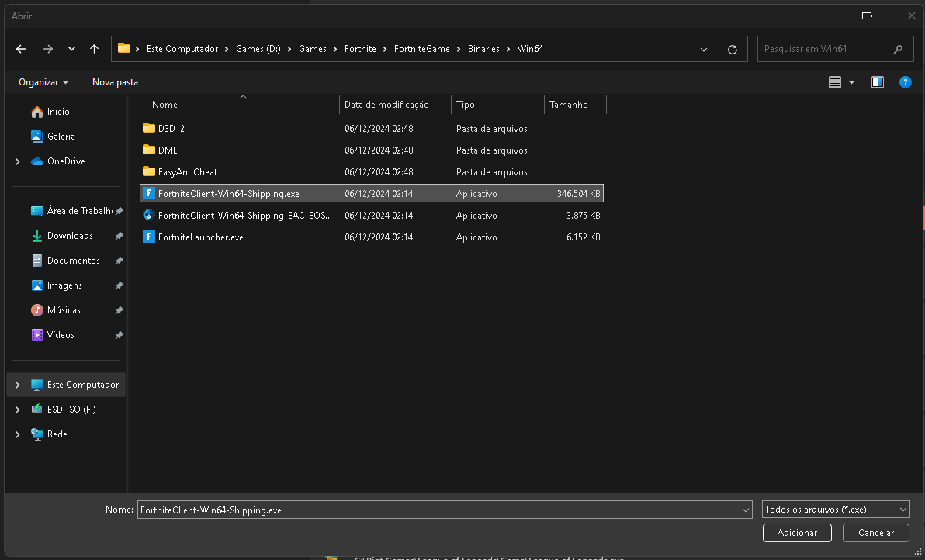Screen dimensions: 925x560
Task: Select FortniteClient-Win64-Shipping.exe file icon
Action: point(149,193)
